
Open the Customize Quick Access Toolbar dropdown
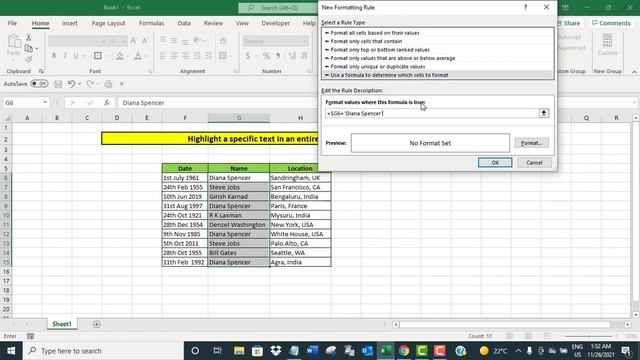coord(122,84)
